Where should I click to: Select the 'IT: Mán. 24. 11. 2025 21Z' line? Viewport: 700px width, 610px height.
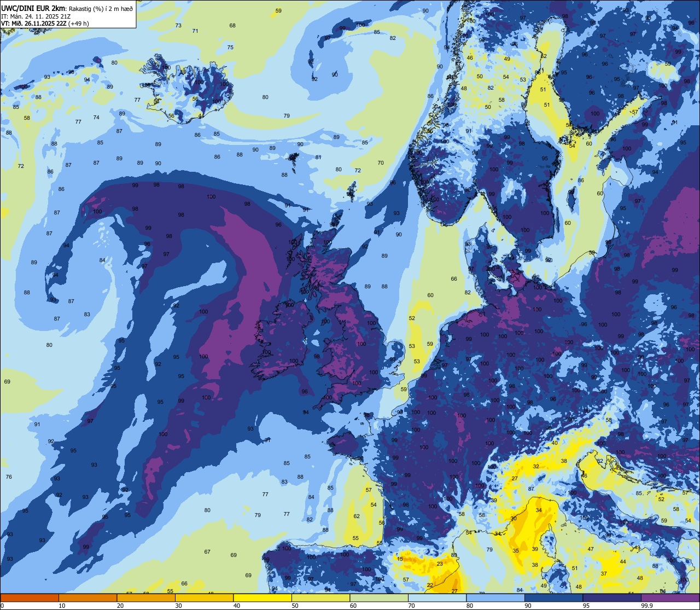pyautogui.click(x=37, y=16)
